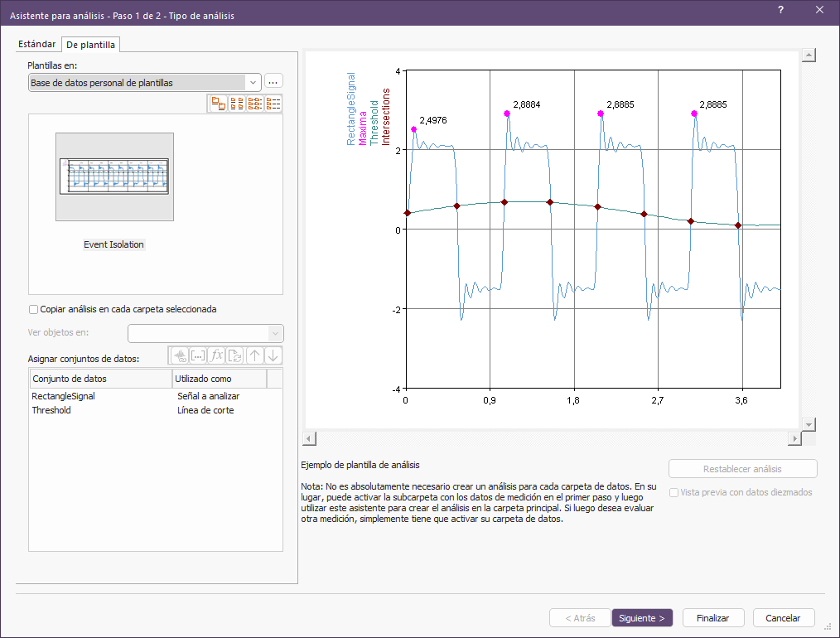Switch to small icons template view
The image size is (840, 638).
click(x=237, y=104)
